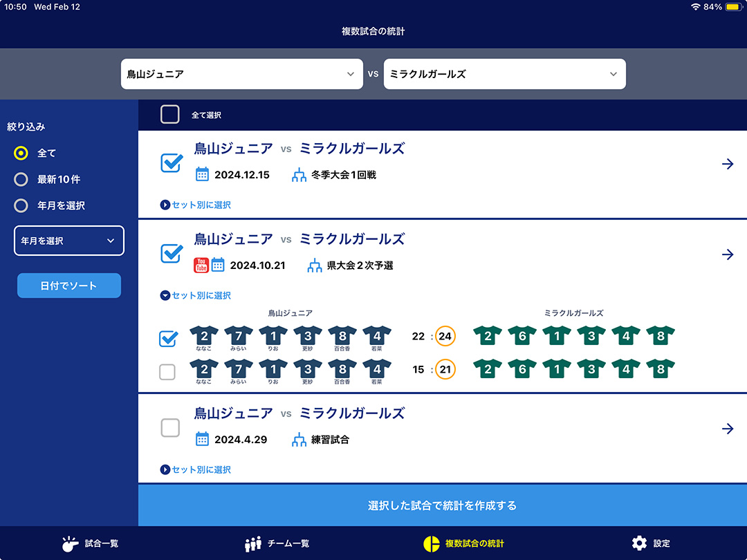Viewport: 747px width, 560px height.
Task: Tick the 全て選択 checkbox
Action: point(170,115)
